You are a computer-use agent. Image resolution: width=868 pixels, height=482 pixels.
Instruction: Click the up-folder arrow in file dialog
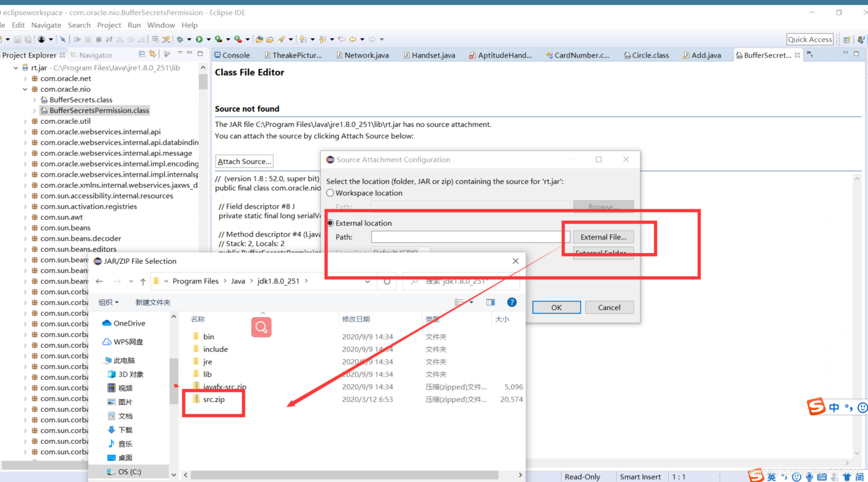click(x=143, y=281)
